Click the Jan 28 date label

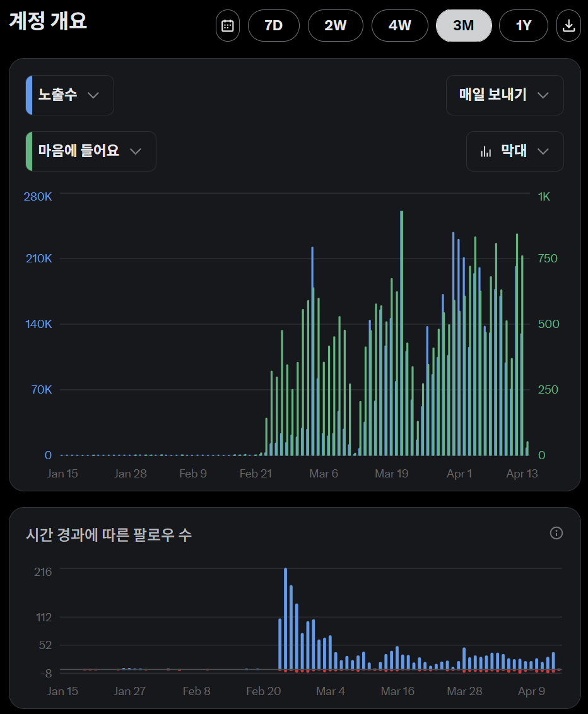coord(130,474)
